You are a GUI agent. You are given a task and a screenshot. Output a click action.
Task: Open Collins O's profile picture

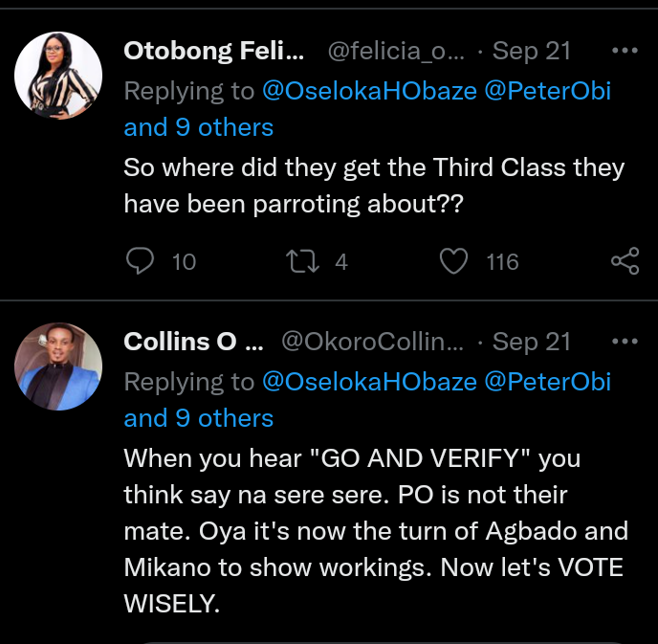[60, 365]
